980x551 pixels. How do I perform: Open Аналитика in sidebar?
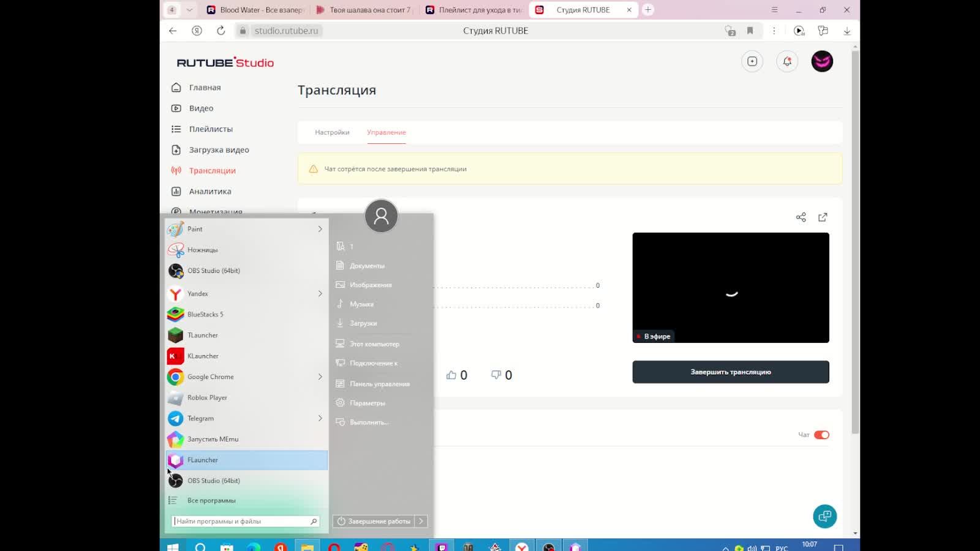[x=210, y=192]
